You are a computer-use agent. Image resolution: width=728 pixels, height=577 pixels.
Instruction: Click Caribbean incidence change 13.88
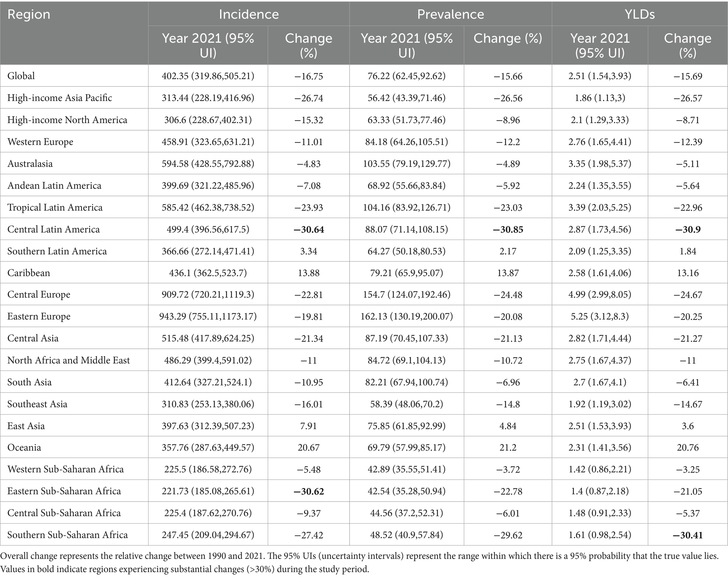point(309,273)
